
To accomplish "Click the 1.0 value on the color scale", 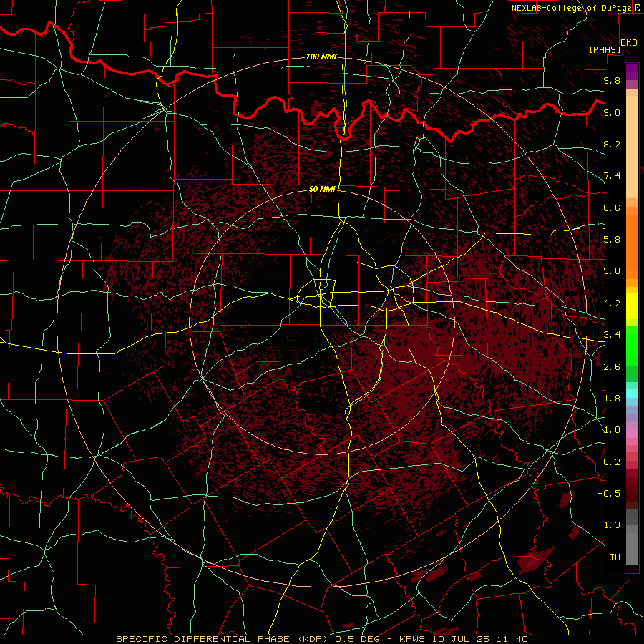I will tap(612, 430).
